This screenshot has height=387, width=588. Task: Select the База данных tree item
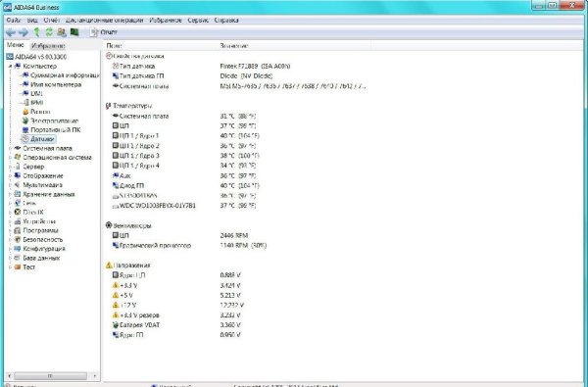tap(37, 258)
